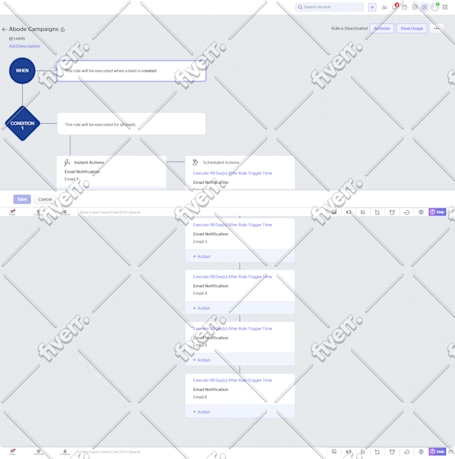Click refresh icon in bar under Save button

point(377,212)
